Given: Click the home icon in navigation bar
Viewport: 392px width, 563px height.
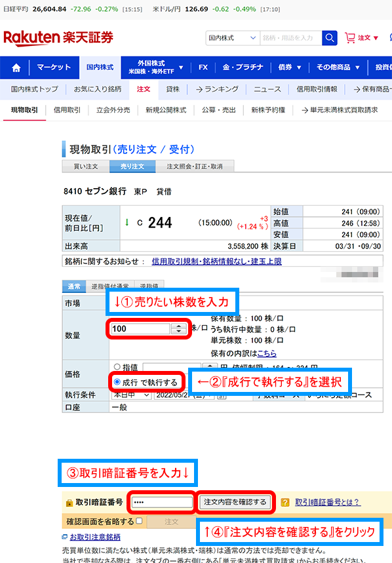Looking at the screenshot, I should (x=16, y=68).
